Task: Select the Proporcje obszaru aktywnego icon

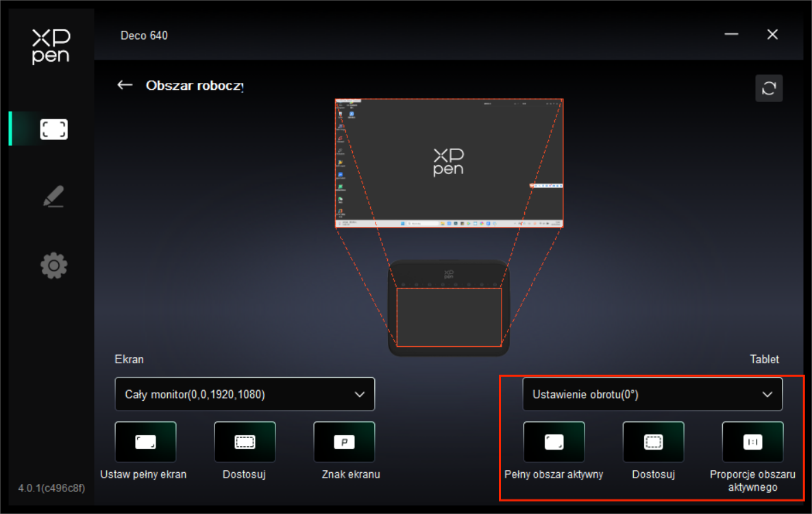Action: [x=752, y=442]
